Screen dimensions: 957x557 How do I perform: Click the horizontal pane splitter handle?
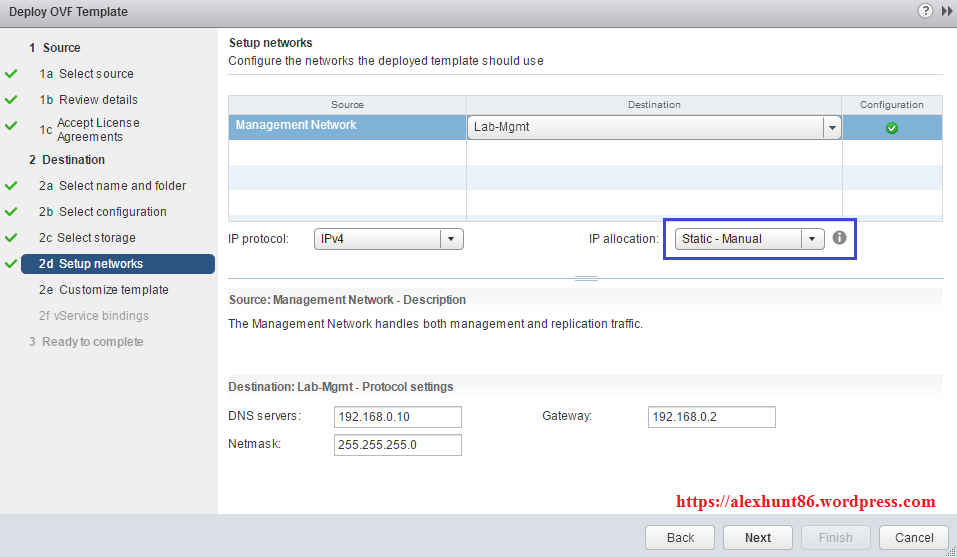586,278
